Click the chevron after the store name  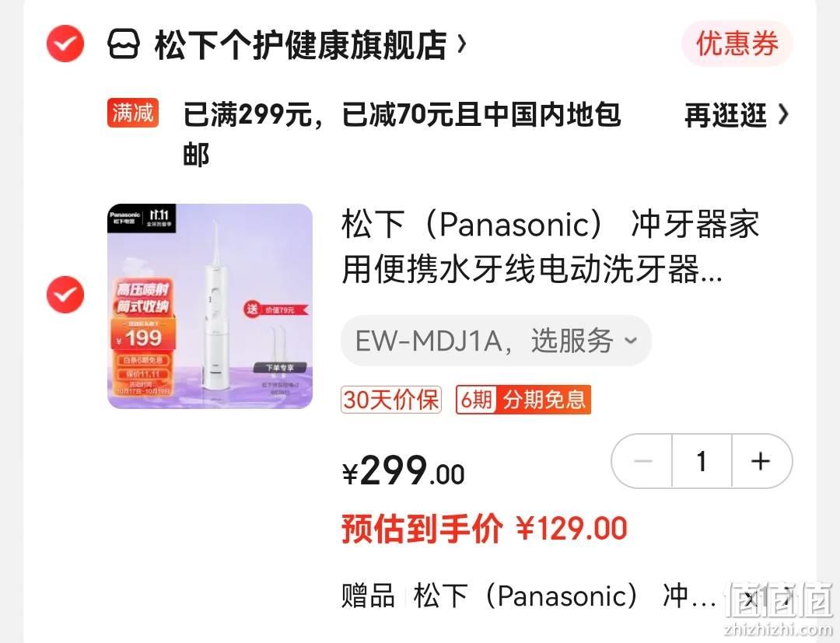click(x=461, y=44)
